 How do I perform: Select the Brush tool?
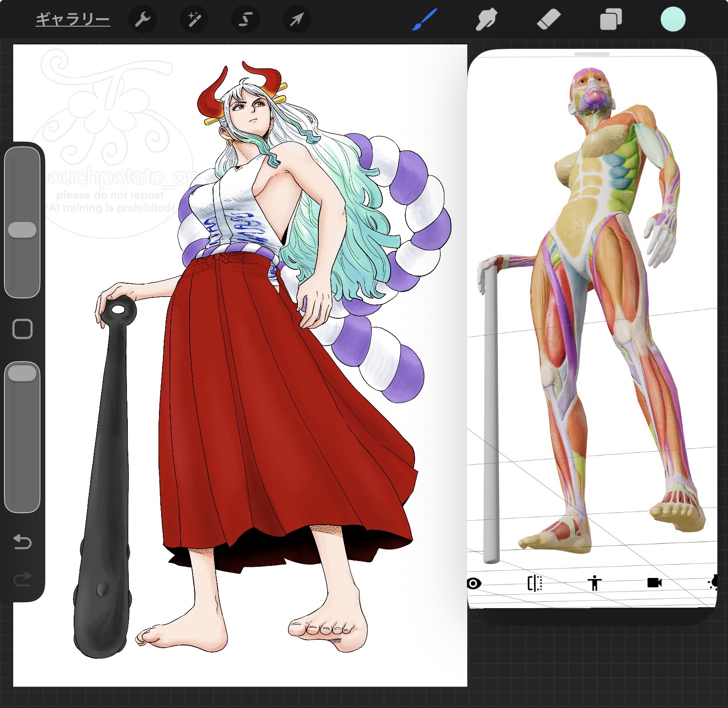(425, 20)
